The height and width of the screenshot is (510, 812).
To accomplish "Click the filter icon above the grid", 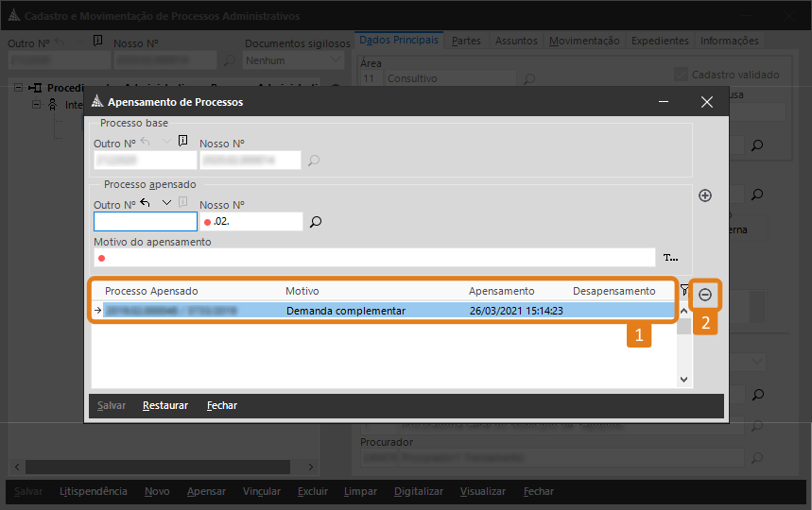I will [x=683, y=291].
